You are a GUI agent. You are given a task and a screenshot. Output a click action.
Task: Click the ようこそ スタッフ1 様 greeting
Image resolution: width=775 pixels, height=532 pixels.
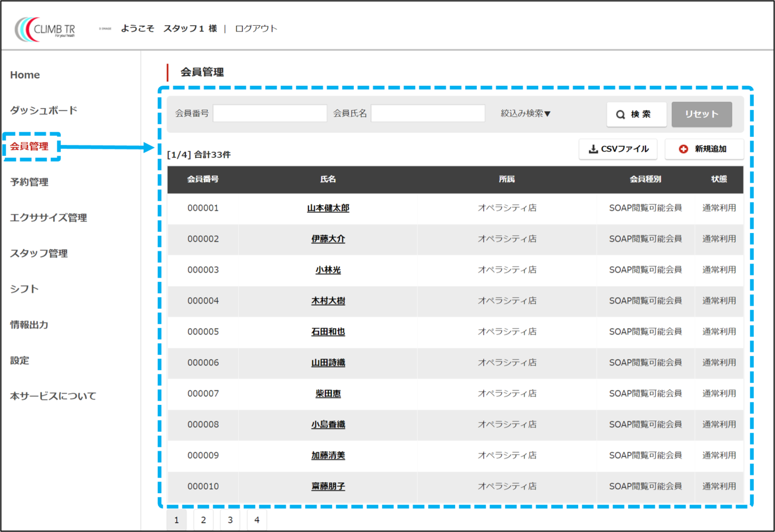tap(169, 28)
